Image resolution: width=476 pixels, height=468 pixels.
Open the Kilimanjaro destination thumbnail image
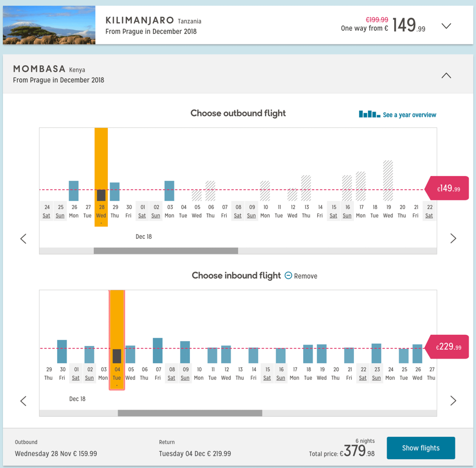pyautogui.click(x=49, y=25)
